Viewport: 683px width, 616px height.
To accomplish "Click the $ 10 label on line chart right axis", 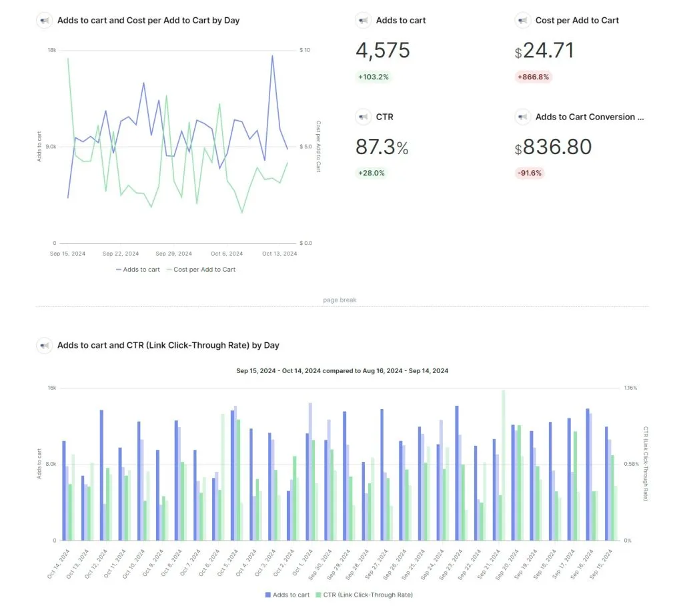I will point(305,50).
